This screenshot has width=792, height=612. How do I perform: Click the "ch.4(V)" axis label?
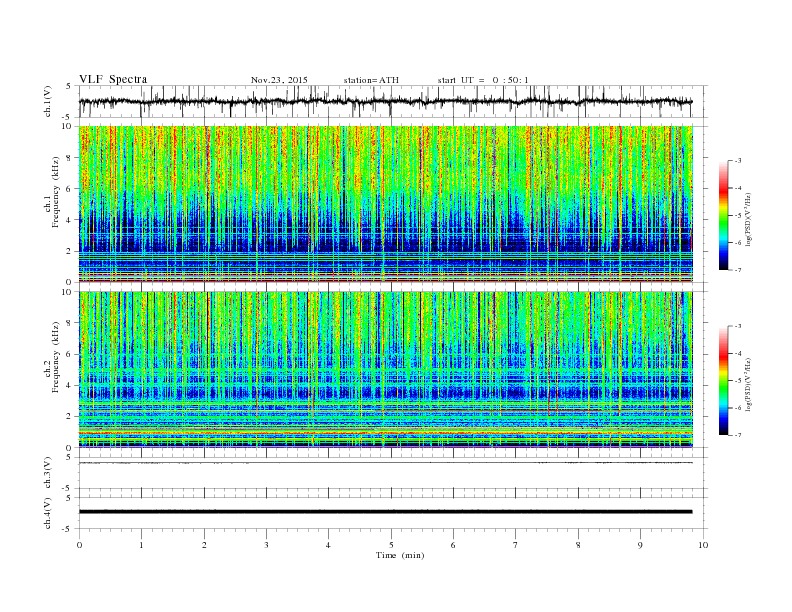(48, 513)
